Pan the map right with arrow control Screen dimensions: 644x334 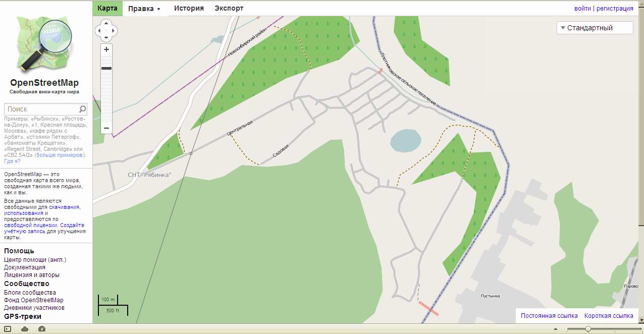[x=114, y=31]
